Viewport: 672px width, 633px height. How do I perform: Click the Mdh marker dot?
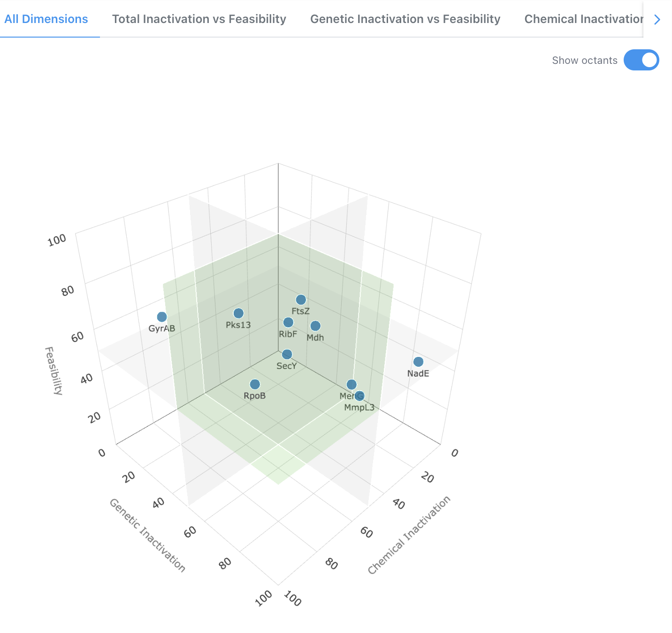click(x=315, y=326)
